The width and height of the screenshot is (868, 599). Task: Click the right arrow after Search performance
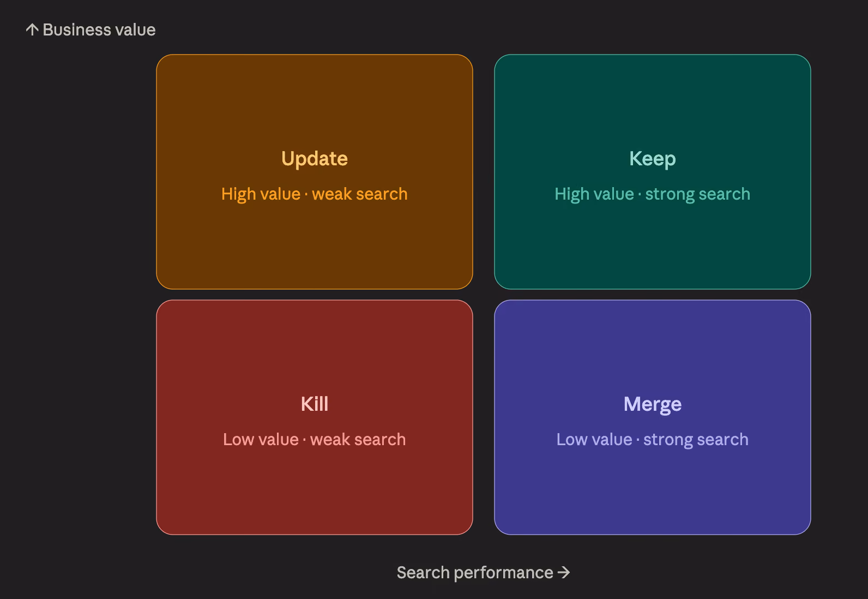pos(564,572)
